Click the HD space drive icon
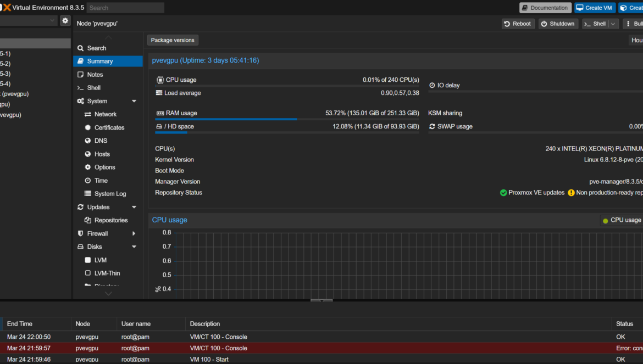Image resolution: width=643 pixels, height=364 pixels. [x=159, y=126]
